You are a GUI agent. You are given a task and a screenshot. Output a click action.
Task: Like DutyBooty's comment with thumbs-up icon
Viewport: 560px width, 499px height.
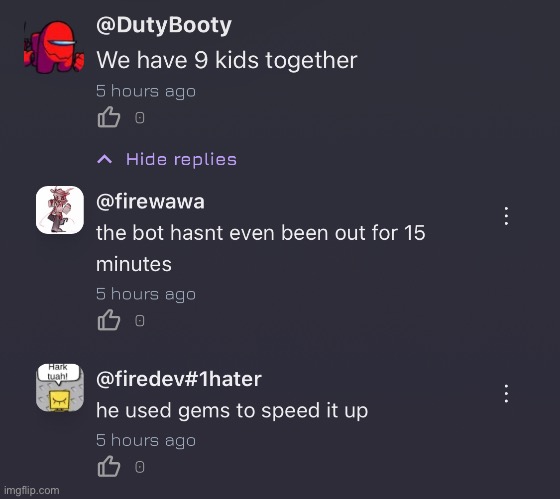[x=109, y=117]
